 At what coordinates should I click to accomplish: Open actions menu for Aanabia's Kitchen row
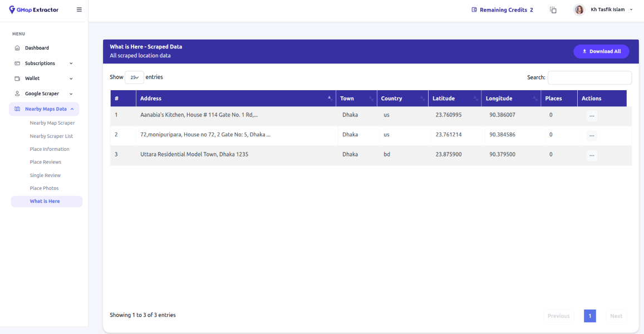pos(592,116)
